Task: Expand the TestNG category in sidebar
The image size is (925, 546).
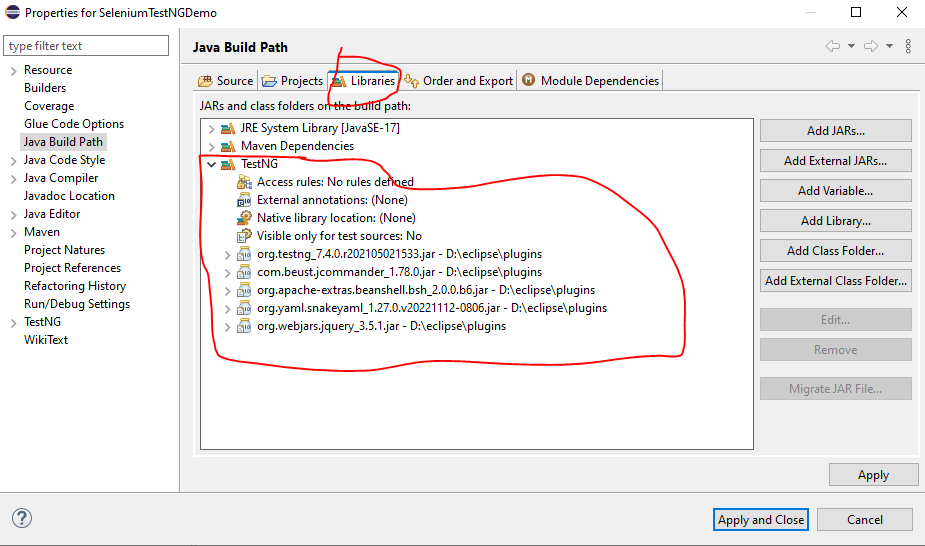Action: click(13, 323)
